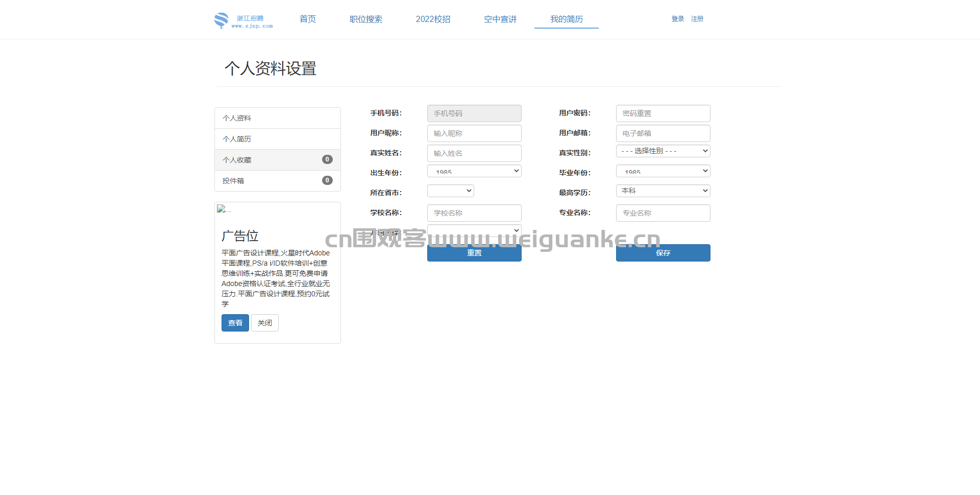Go to 职位搜索 page
The image size is (980, 495).
click(366, 19)
